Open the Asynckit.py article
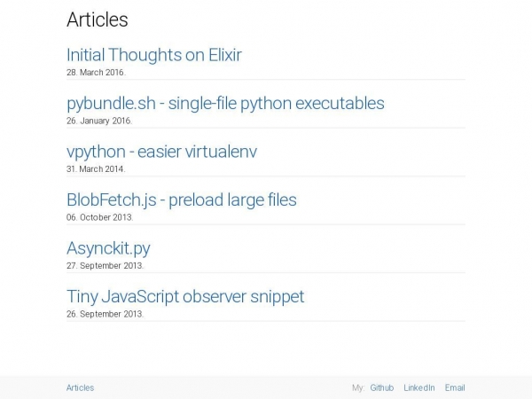Screen dimensions: 532x399 pos(108,248)
